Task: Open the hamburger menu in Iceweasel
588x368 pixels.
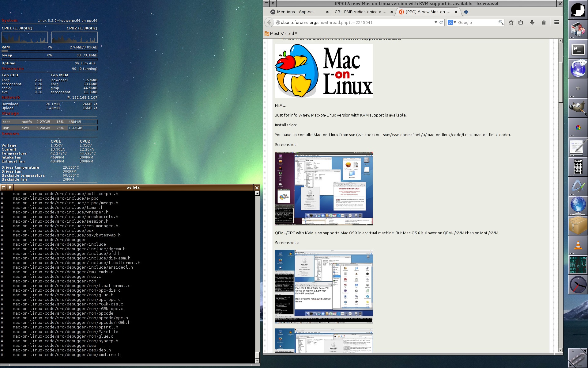Action: coord(557,22)
